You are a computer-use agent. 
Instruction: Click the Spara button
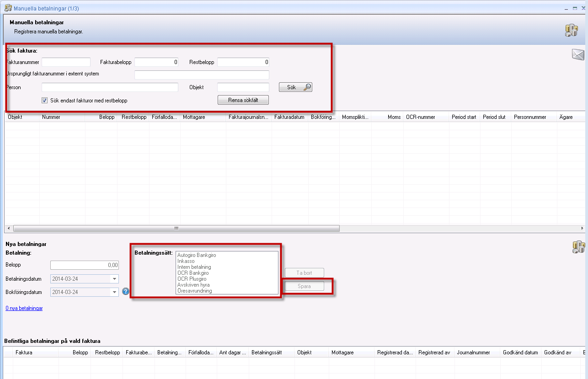305,286
